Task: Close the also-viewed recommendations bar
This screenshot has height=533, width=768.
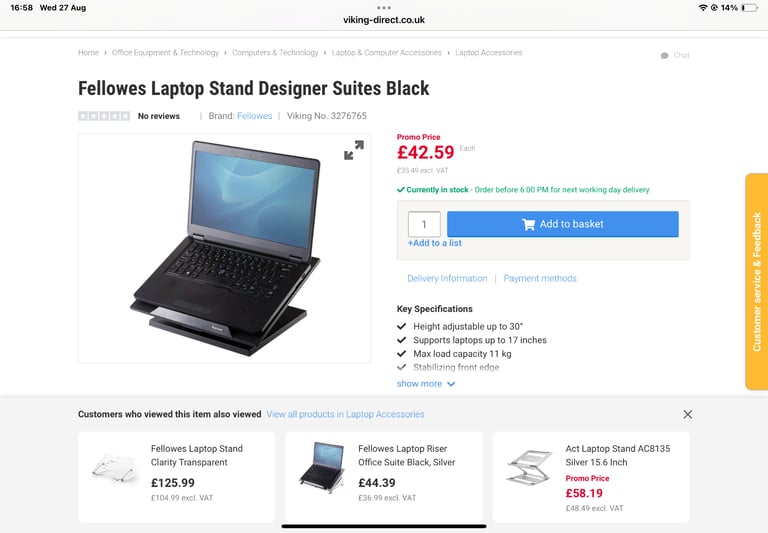Action: pyautogui.click(x=688, y=414)
